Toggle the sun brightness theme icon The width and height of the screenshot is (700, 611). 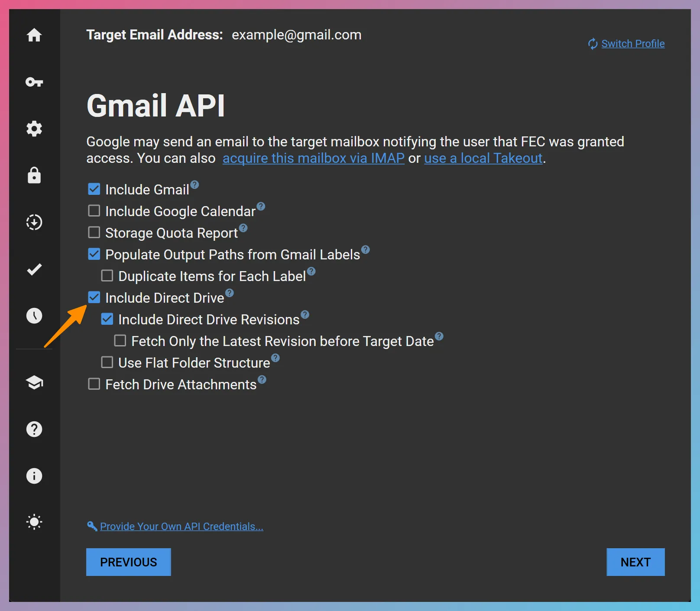click(x=34, y=522)
